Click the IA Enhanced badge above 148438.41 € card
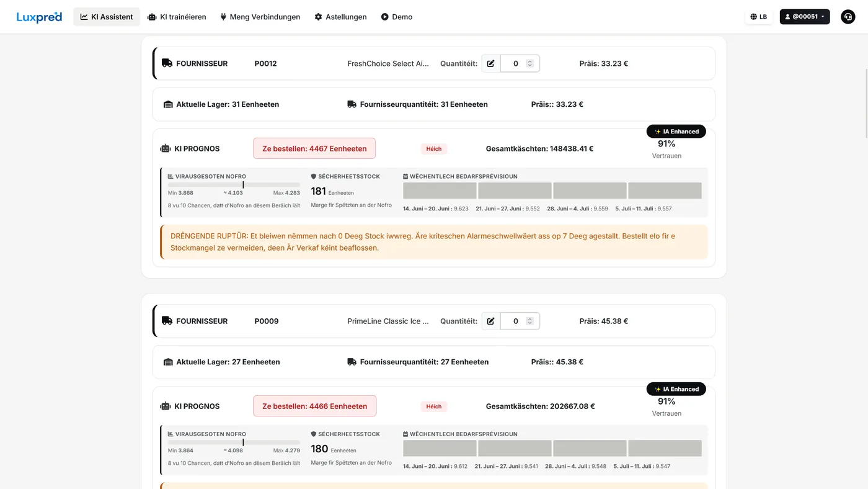The image size is (868, 489). 676,132
